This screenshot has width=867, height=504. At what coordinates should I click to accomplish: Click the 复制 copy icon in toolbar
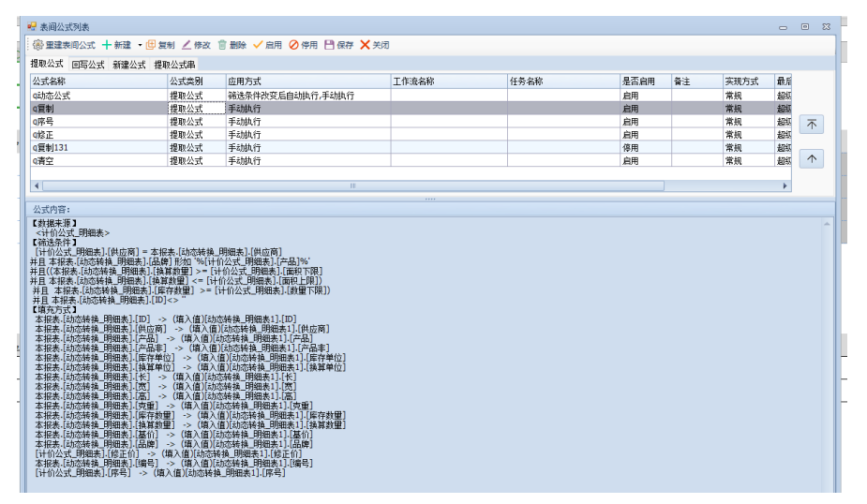tap(150, 45)
